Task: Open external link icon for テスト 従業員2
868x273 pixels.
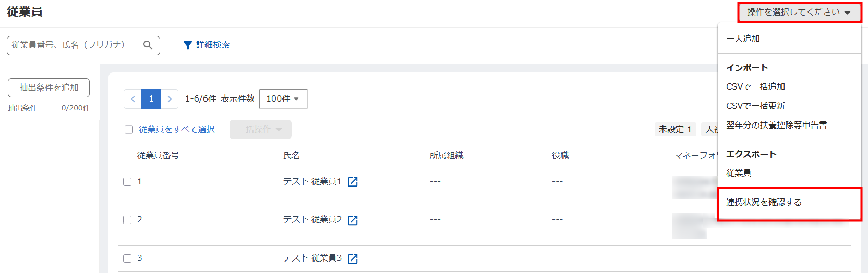Action: [353, 220]
